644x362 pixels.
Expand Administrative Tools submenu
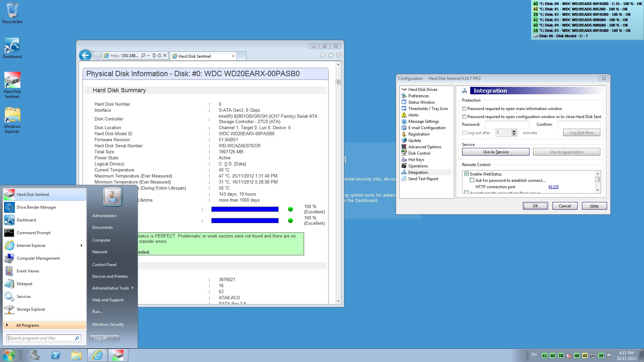point(133,288)
